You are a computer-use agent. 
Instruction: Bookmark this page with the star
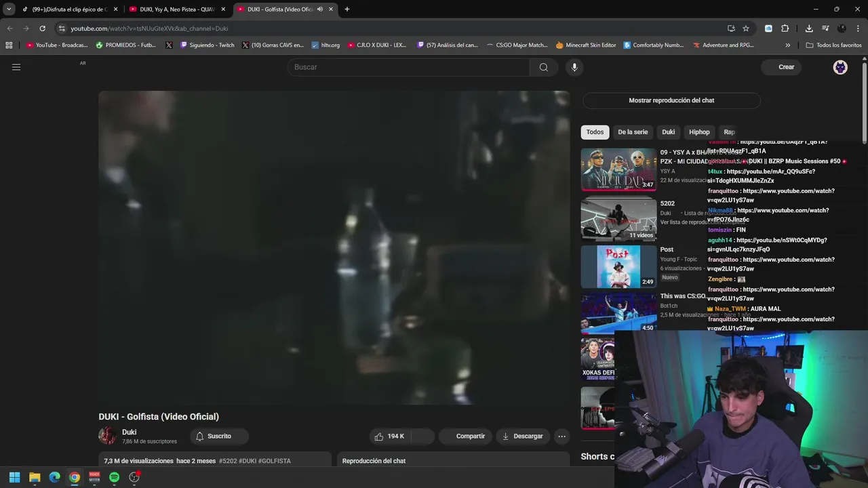point(746,28)
